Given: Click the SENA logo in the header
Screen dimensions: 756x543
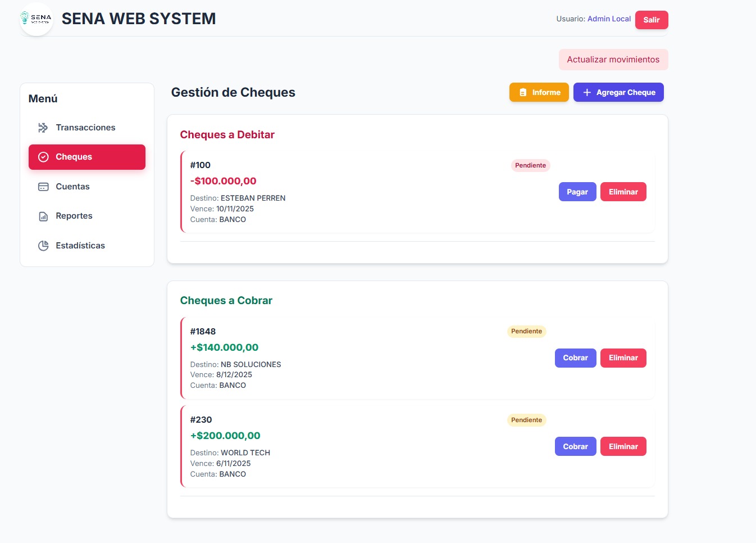Looking at the screenshot, I should pyautogui.click(x=35, y=19).
